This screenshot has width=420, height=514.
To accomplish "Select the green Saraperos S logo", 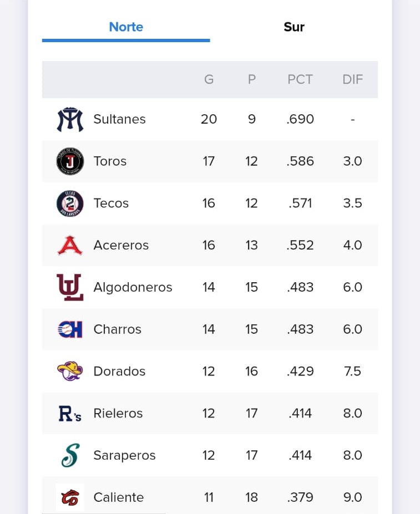I will coord(70,455).
